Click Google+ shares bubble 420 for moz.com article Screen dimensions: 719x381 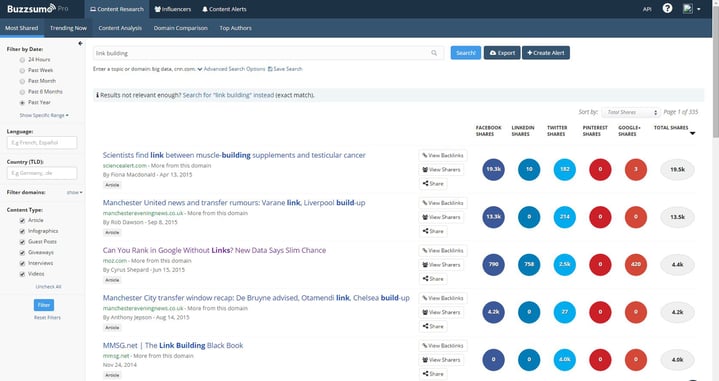click(x=636, y=265)
